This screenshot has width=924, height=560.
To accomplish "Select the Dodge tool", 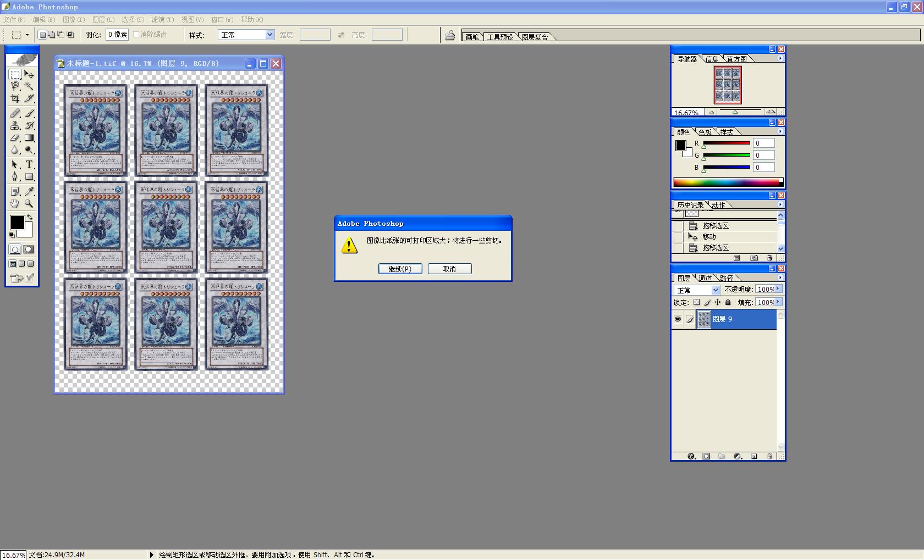I will point(29,149).
